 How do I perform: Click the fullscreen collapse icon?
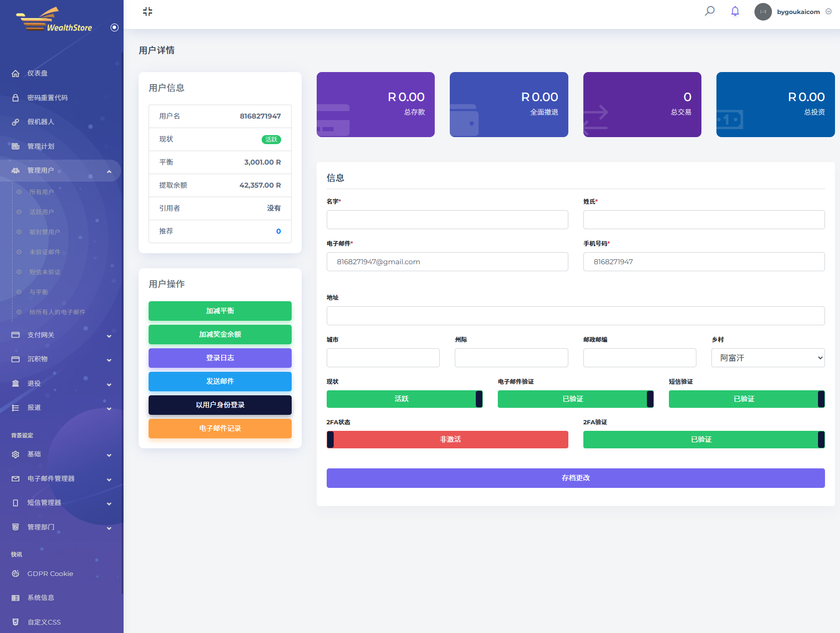pyautogui.click(x=148, y=12)
